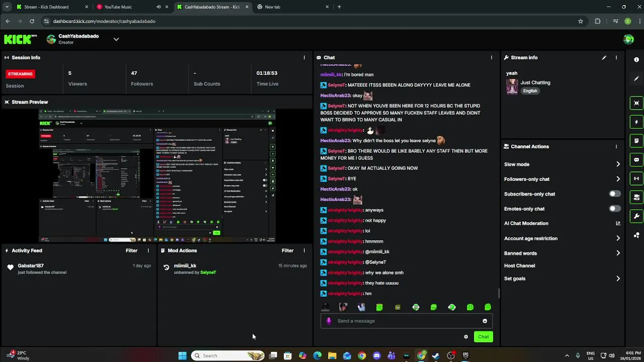Open Session Info three-dot menu
Viewport: 644px width, 362px height.
(x=304, y=57)
